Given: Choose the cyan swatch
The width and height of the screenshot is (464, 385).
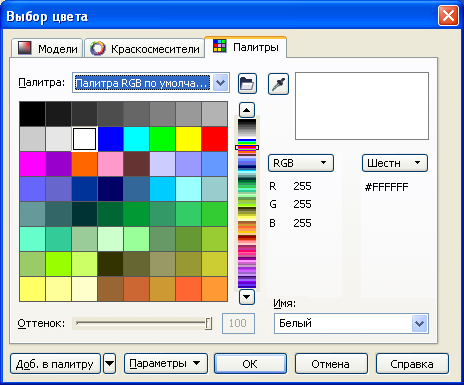Looking at the screenshot, I should [x=137, y=139].
